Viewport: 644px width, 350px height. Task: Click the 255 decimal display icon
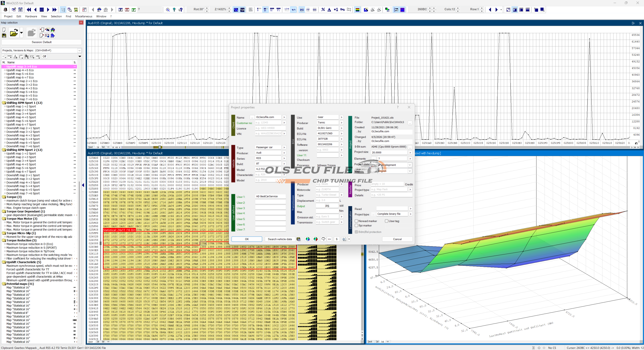(302, 10)
